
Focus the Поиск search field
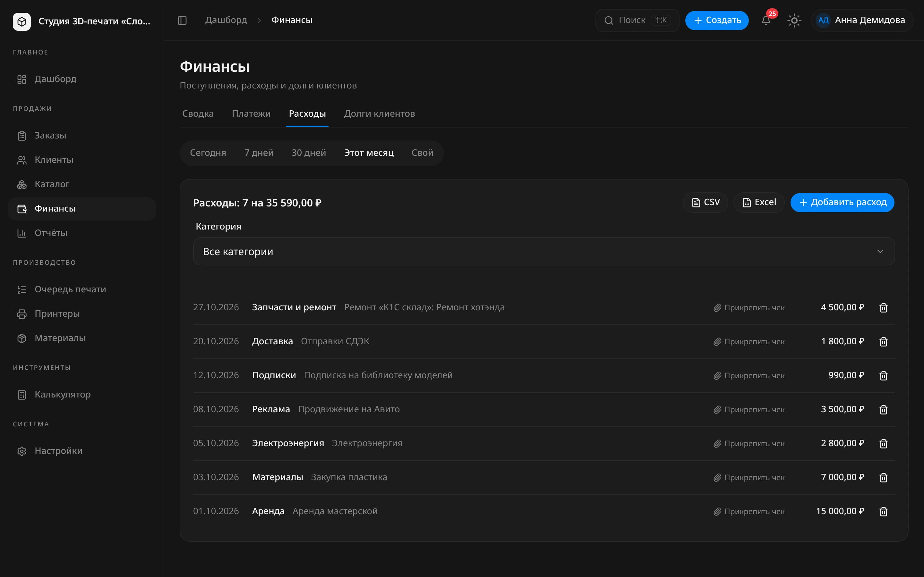point(637,20)
